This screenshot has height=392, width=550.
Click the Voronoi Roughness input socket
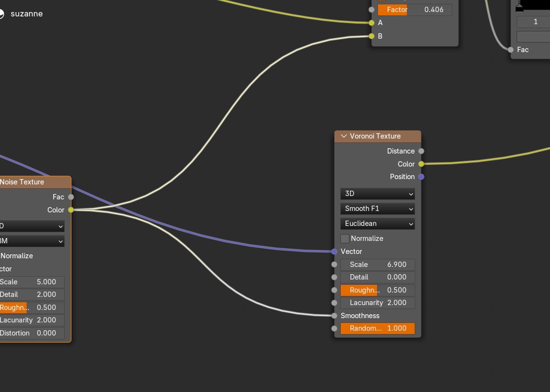click(334, 290)
